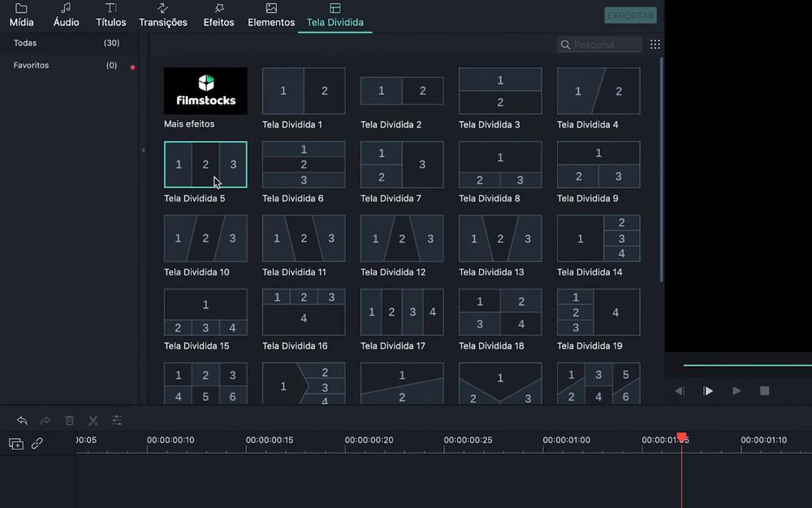Step back with previous frame button
Image resolution: width=812 pixels, height=508 pixels.
[679, 391]
